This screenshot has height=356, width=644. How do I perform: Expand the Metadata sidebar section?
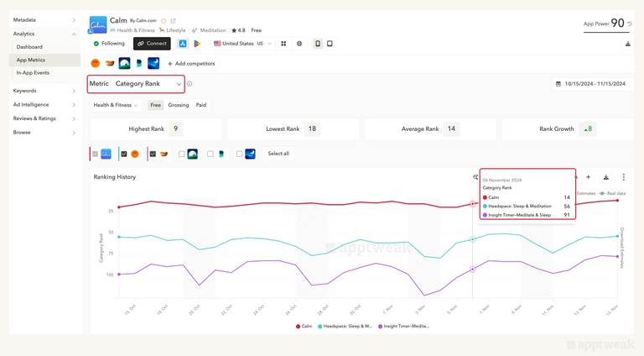44,20
